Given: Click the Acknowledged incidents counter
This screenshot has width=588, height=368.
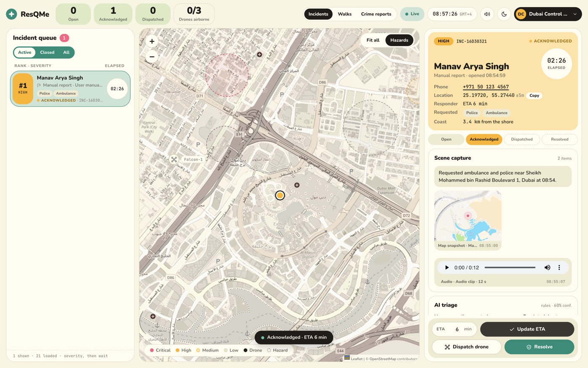Looking at the screenshot, I should click(x=113, y=14).
